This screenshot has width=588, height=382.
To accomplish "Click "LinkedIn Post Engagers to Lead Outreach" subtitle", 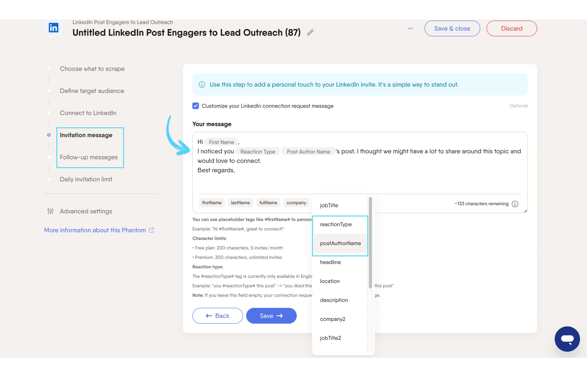I will (123, 22).
